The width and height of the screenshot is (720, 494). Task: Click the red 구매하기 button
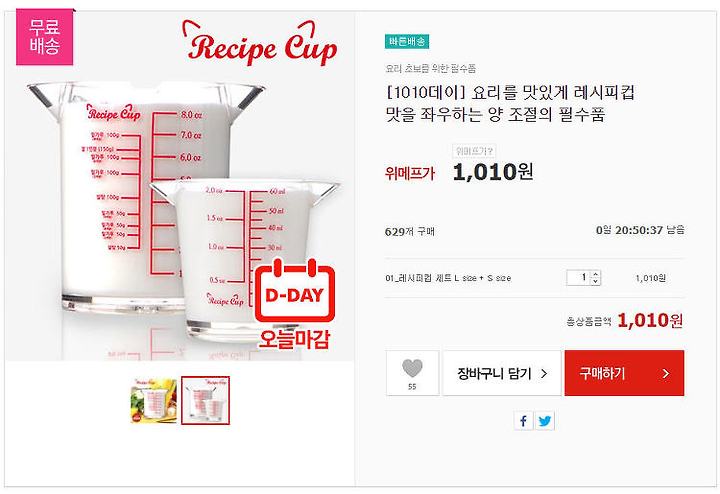(624, 373)
